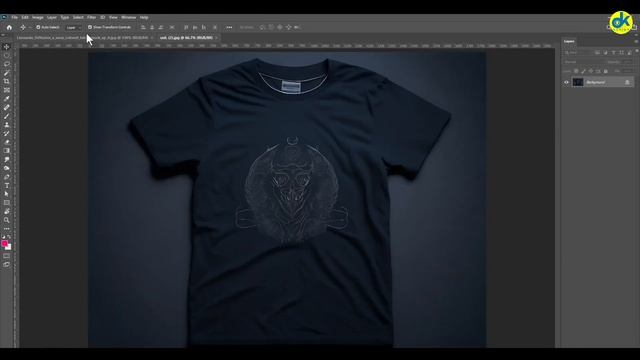Screen dimensions: 640x360
Task: Open the Opacity dropdown in Layers panel
Action: (x=628, y=62)
